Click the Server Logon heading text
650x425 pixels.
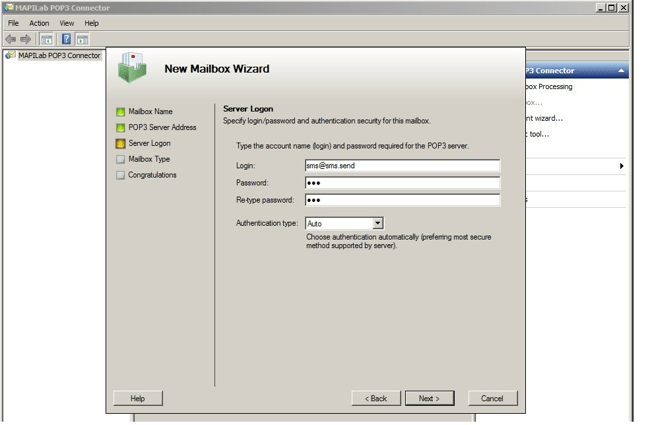pyautogui.click(x=248, y=109)
